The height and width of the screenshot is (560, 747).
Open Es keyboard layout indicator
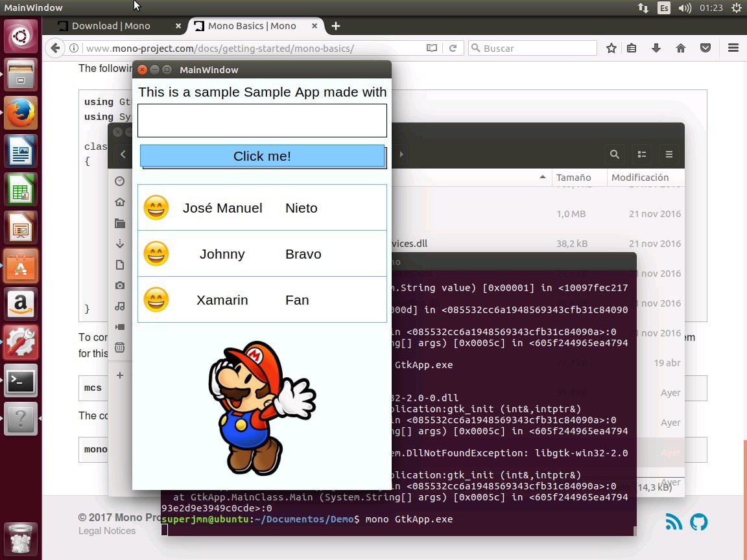(x=663, y=8)
